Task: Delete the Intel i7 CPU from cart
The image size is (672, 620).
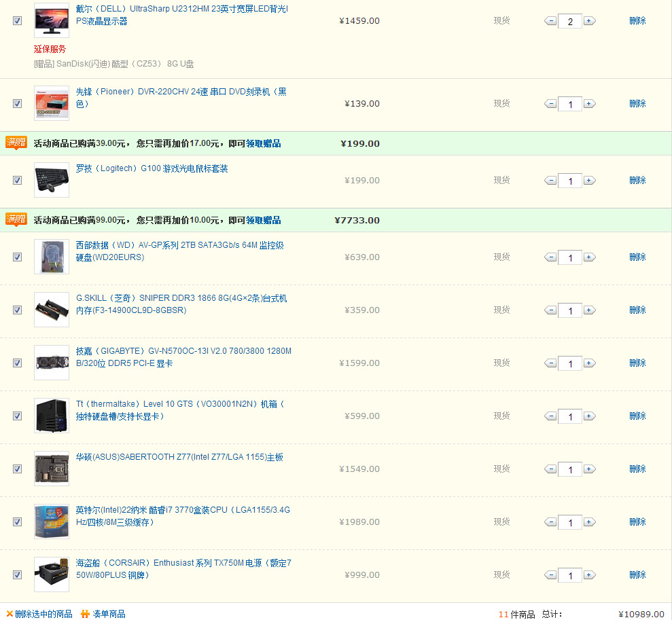Action: click(x=637, y=522)
